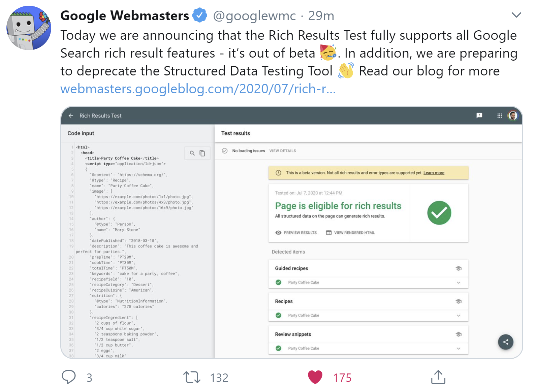Screen dimensions: 534x392
Task: Click the Google profile avatar photo
Action: 512,116
